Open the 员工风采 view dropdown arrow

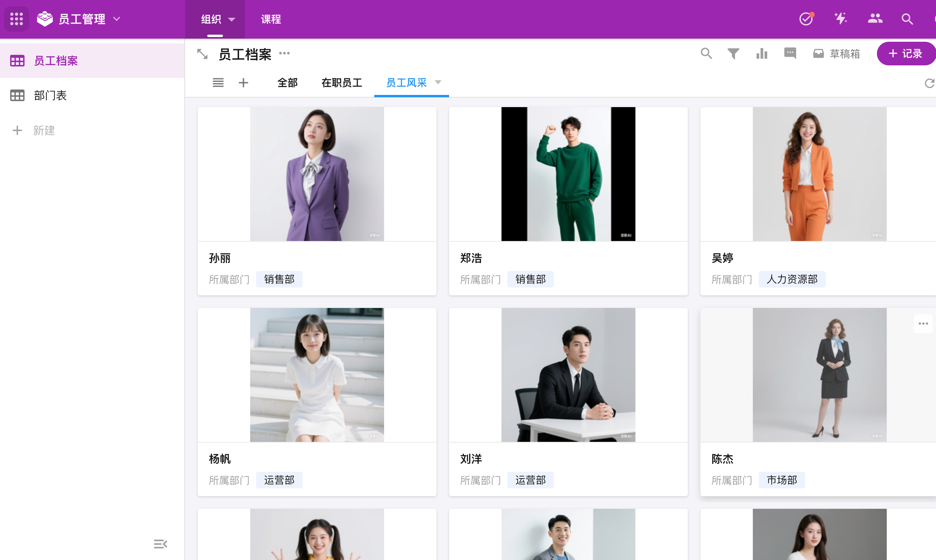click(x=438, y=82)
